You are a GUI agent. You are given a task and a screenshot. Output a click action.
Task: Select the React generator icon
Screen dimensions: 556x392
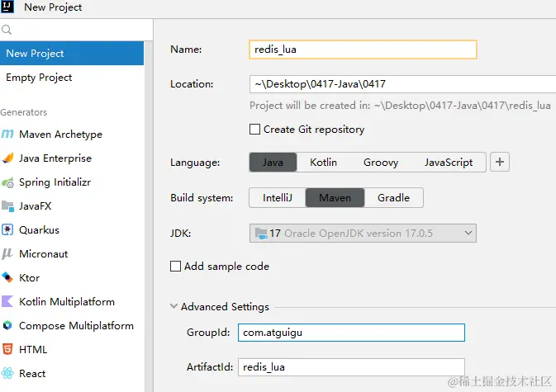7,374
